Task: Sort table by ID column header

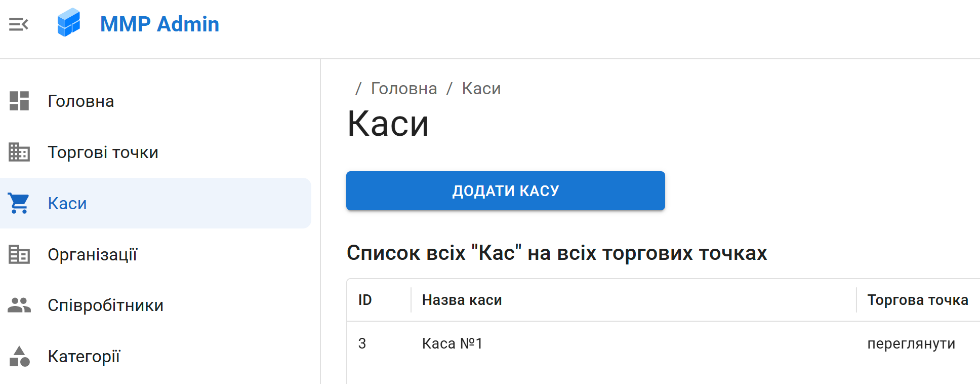Action: 365,300
